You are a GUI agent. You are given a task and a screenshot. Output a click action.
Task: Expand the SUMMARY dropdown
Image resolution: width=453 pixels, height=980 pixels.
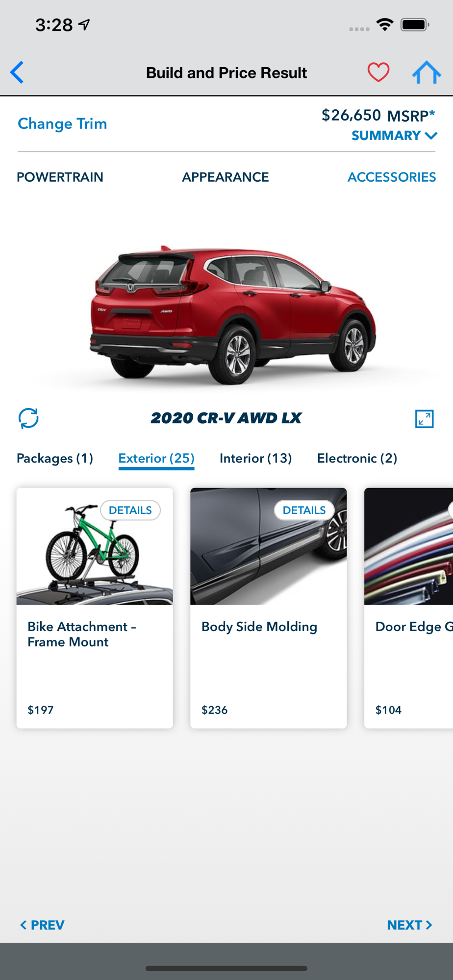coord(394,135)
